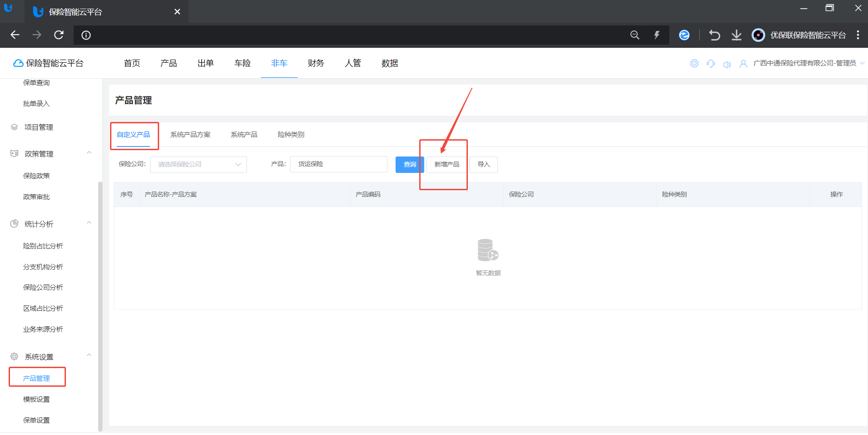The height and width of the screenshot is (435, 868).
Task: Switch to the 系统产品方案 tab
Action: (x=191, y=135)
